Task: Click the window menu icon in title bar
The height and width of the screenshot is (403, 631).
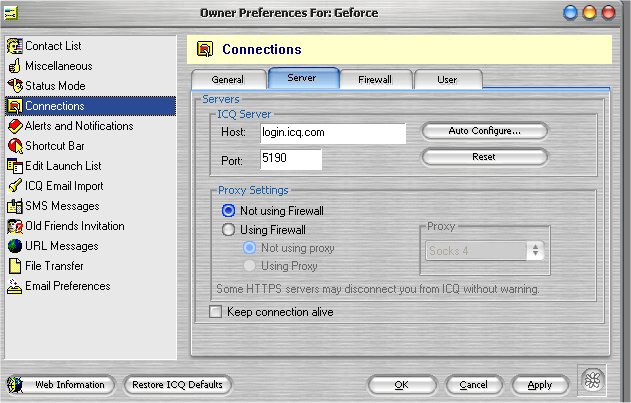Action: click(10, 13)
